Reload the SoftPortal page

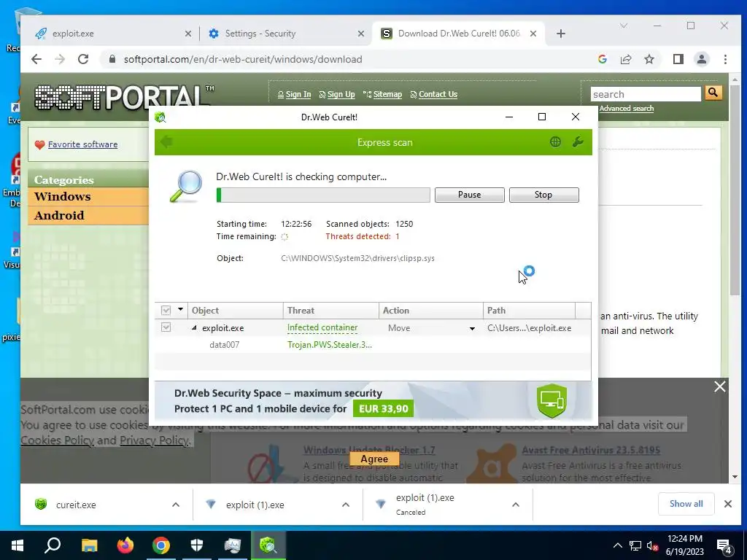83,59
